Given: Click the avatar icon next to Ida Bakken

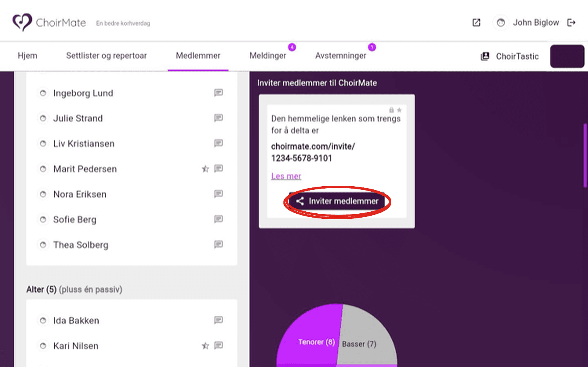Looking at the screenshot, I should click(x=43, y=321).
